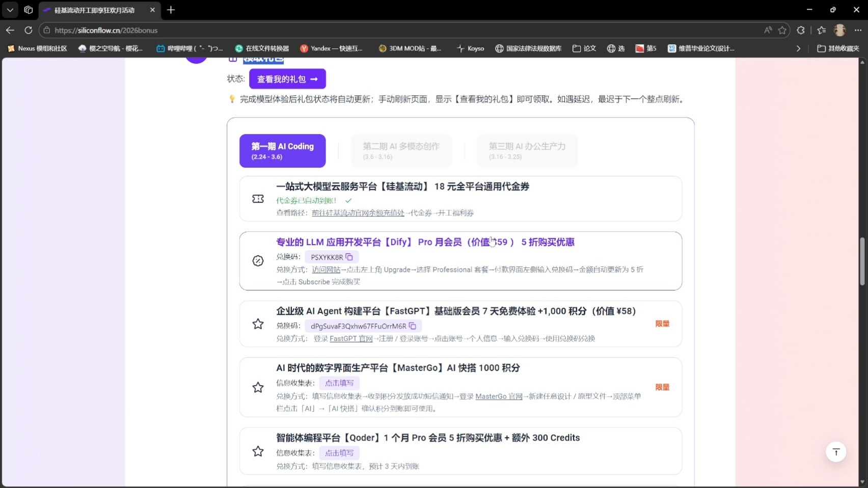The height and width of the screenshot is (488, 868).
Task: Go back to the previous page
Action: 10,30
